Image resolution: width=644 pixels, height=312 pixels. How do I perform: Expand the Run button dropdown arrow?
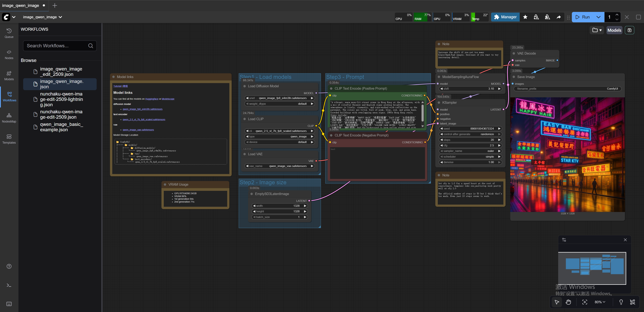[598, 17]
